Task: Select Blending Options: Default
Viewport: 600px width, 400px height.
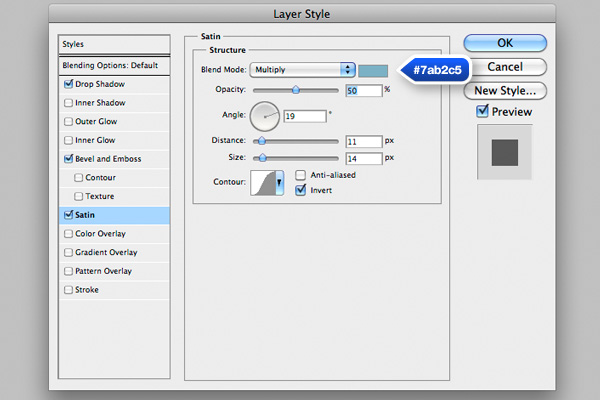Action: (x=110, y=64)
